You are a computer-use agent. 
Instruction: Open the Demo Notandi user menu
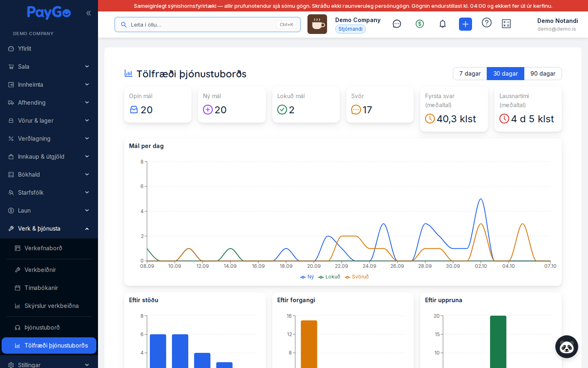[x=557, y=25]
